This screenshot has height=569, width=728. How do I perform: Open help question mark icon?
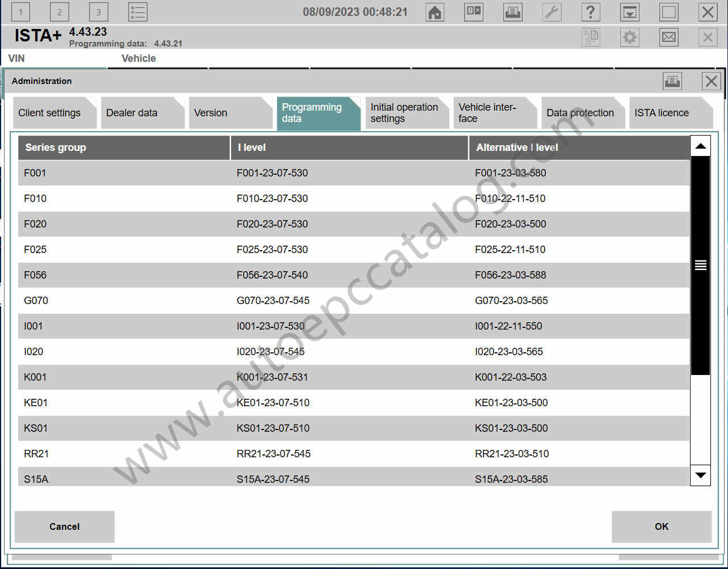(x=591, y=12)
